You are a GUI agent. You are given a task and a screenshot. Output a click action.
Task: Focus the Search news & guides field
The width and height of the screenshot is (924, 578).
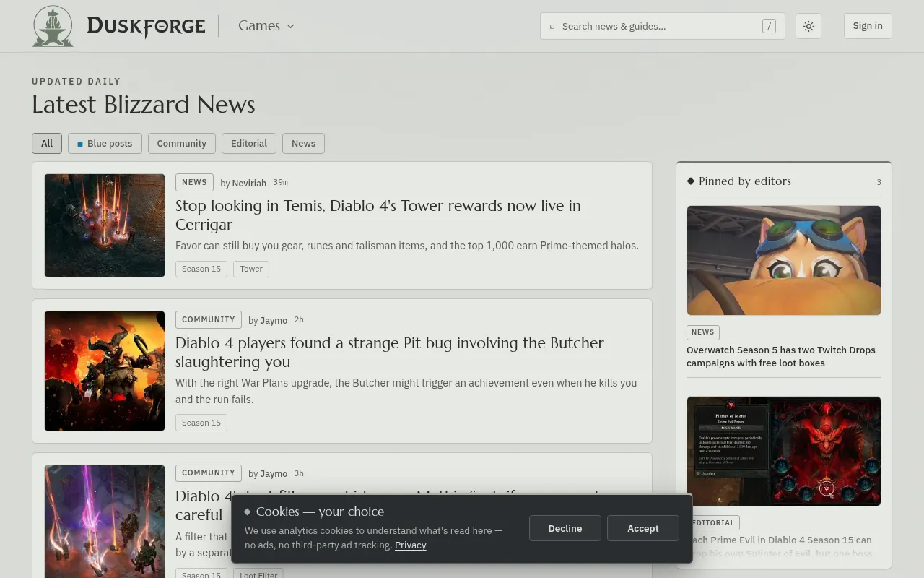663,26
